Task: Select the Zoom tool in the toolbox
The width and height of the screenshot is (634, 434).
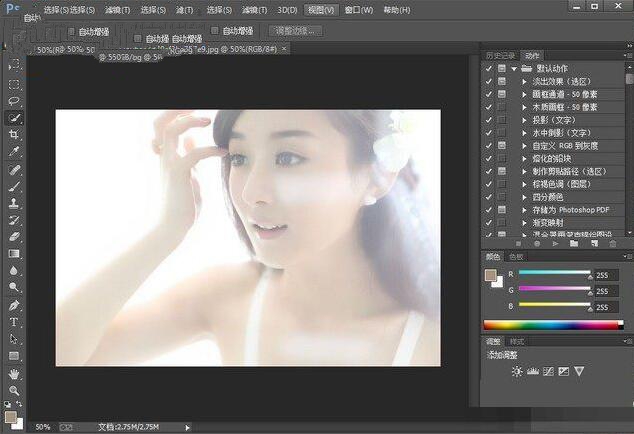Action: pyautogui.click(x=14, y=391)
